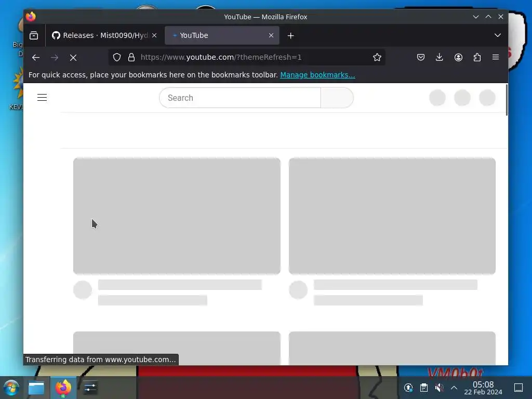Open the clock showing 05:08
Screen dimensions: 532x399
click(483, 388)
